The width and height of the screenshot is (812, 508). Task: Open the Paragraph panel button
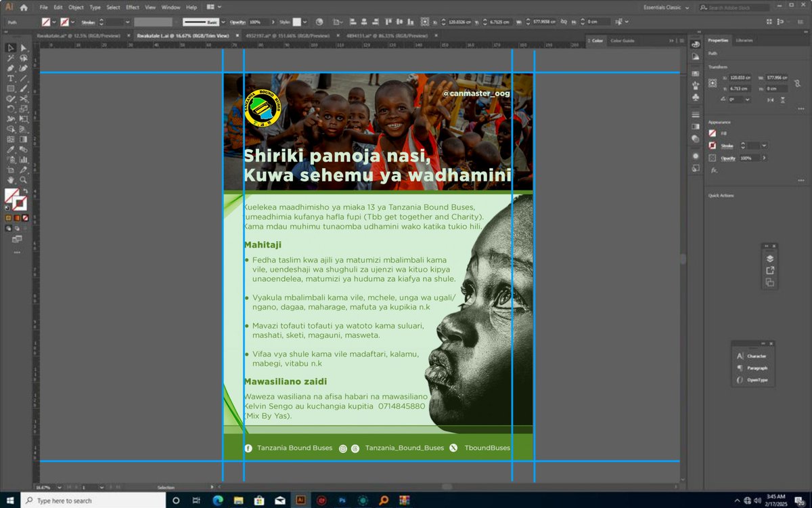pos(752,368)
